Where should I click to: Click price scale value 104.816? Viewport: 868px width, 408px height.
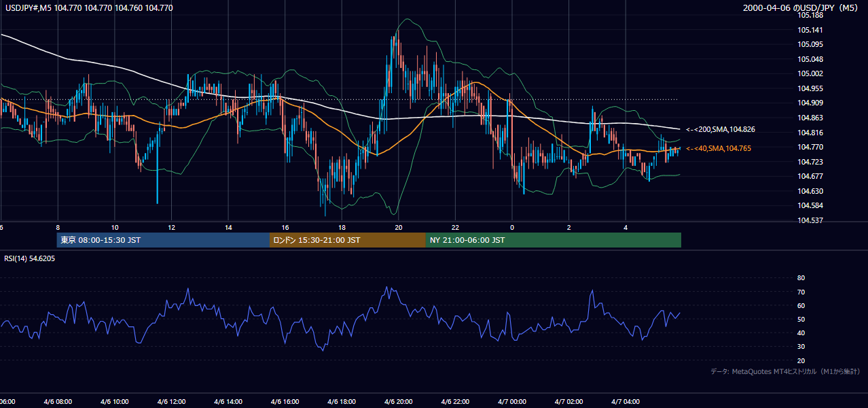coord(810,133)
